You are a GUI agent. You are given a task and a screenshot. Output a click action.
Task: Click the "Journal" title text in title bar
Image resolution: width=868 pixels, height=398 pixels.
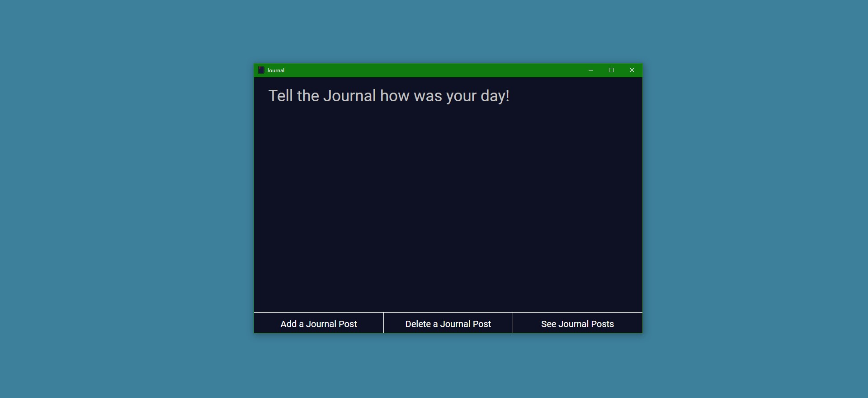[276, 70]
